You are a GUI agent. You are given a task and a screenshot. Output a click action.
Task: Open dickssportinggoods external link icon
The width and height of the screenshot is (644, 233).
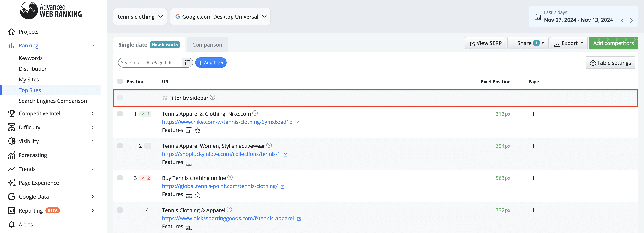pyautogui.click(x=299, y=219)
